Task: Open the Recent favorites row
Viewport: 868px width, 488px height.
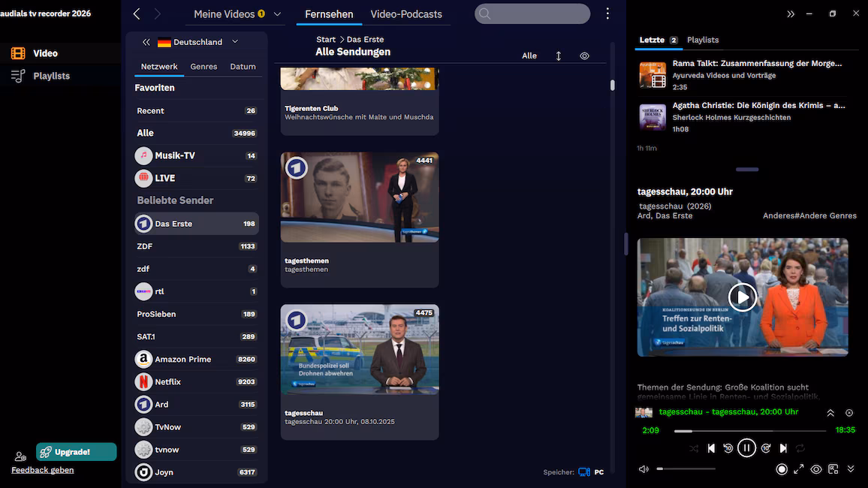Action: (197, 110)
